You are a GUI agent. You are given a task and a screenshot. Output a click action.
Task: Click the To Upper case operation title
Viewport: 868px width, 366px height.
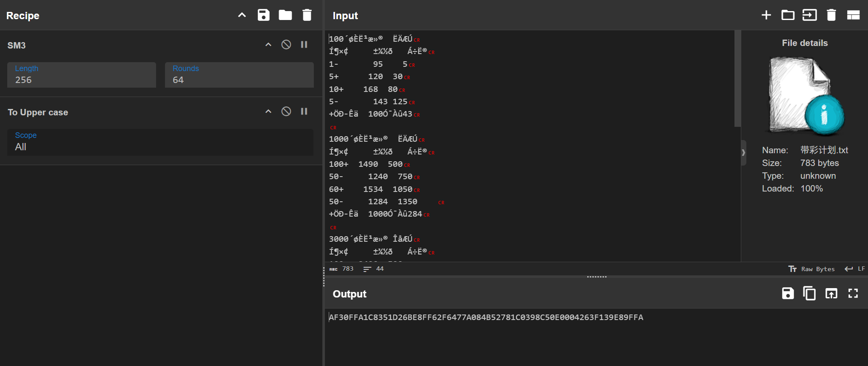click(38, 112)
